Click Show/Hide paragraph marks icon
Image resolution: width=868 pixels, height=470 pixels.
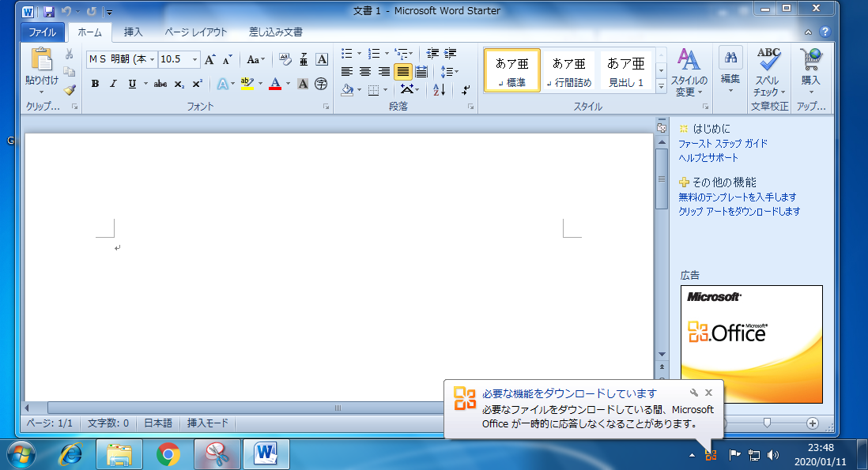point(466,89)
